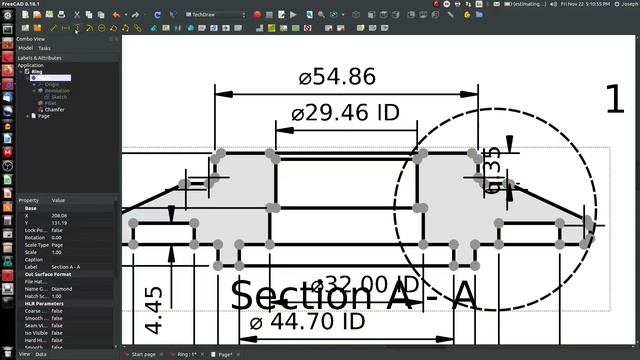
Task: Select the Fillet item in tree
Action: click(50, 103)
